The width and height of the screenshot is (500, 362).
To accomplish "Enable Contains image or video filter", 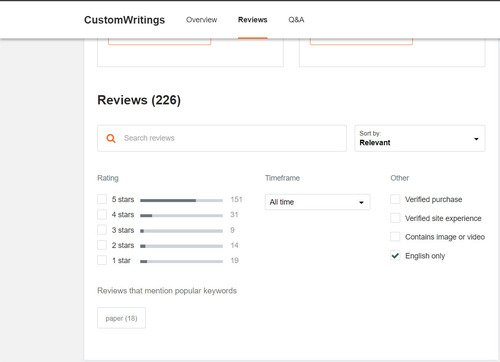I will click(x=395, y=237).
